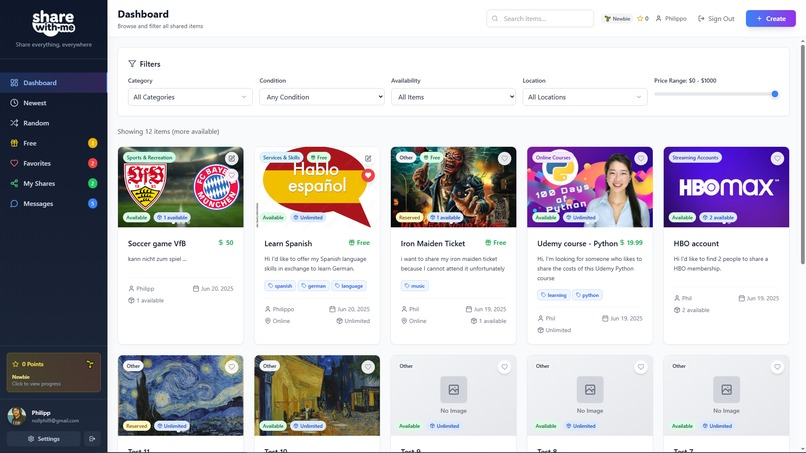Click Philipp's profile avatar in sidebar
806x453 pixels.
point(16,416)
